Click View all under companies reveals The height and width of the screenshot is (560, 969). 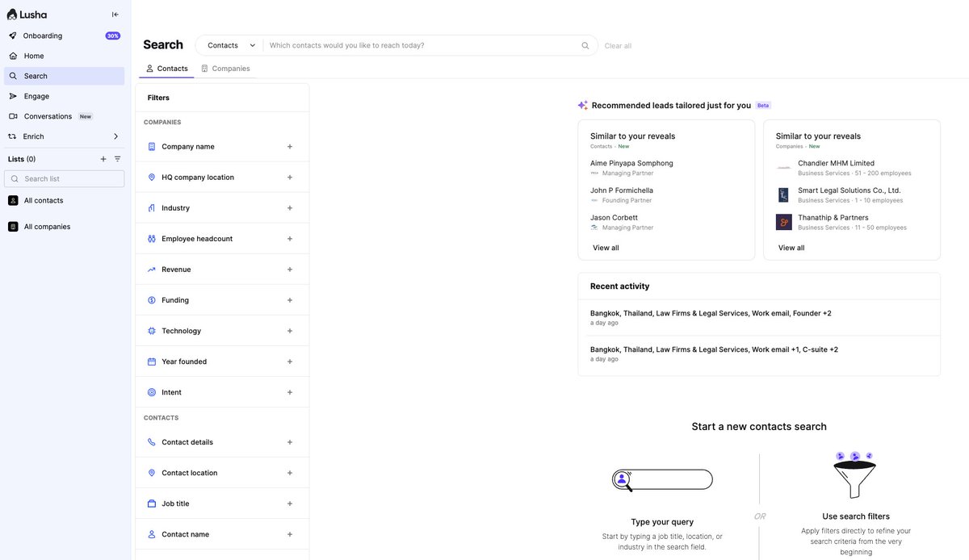[x=791, y=248]
